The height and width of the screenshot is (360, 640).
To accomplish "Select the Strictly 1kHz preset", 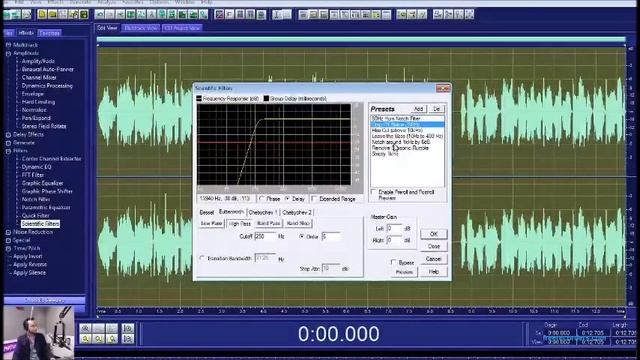I will (385, 154).
